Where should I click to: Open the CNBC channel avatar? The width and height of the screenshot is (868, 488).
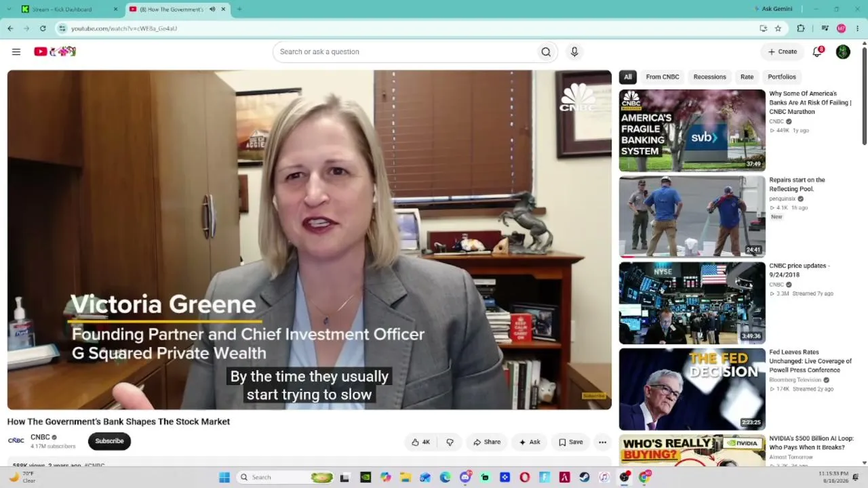16,441
